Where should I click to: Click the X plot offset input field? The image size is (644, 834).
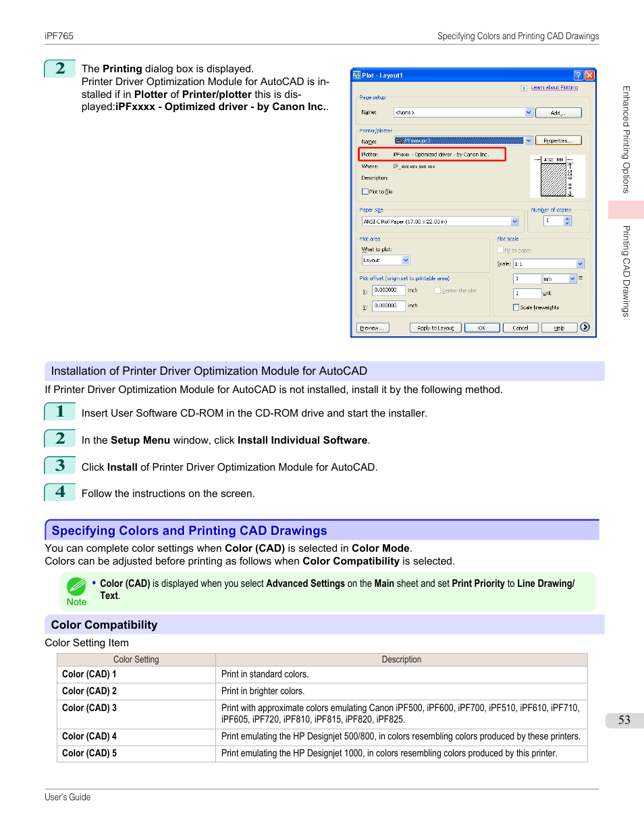click(x=389, y=290)
